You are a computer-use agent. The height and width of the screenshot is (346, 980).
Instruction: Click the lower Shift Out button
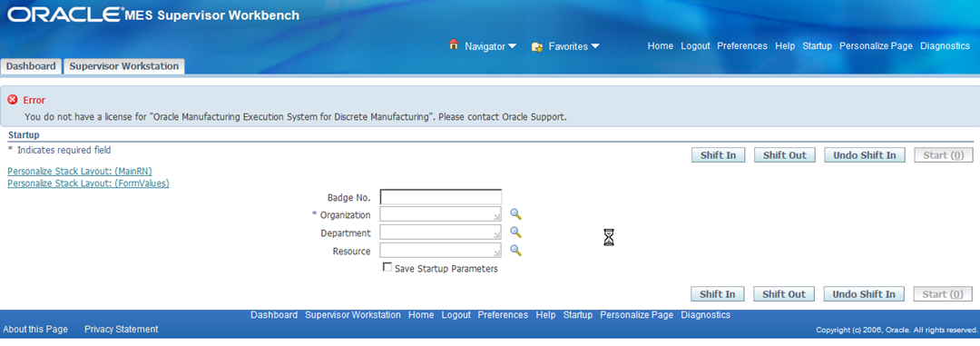(784, 294)
